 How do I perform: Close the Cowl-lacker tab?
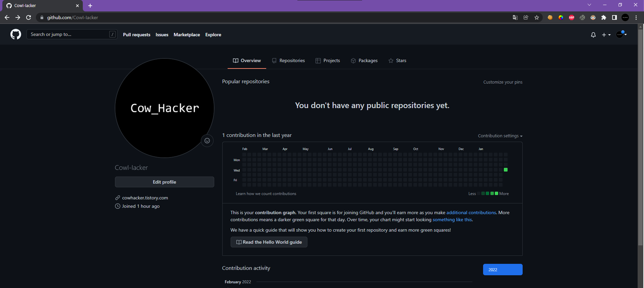(x=77, y=6)
